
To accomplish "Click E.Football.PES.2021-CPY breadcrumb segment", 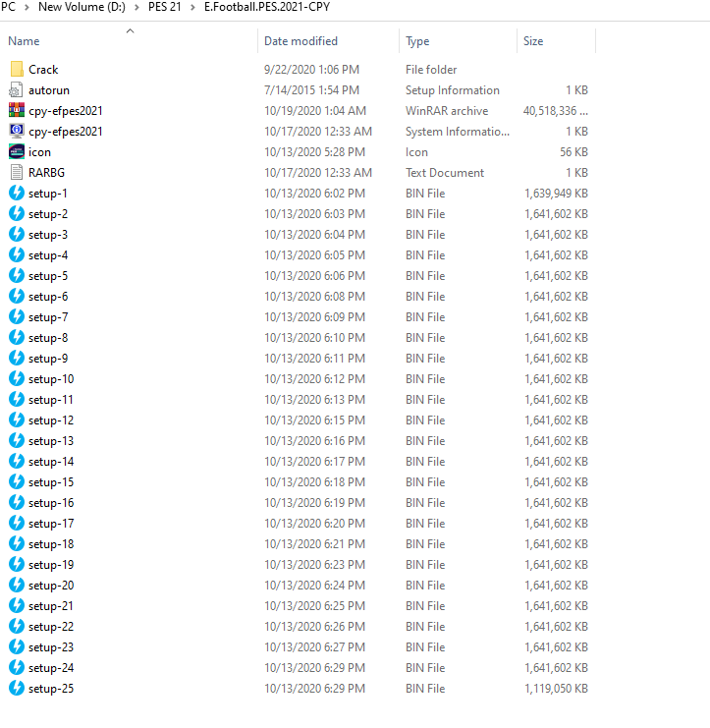I will tap(267, 7).
